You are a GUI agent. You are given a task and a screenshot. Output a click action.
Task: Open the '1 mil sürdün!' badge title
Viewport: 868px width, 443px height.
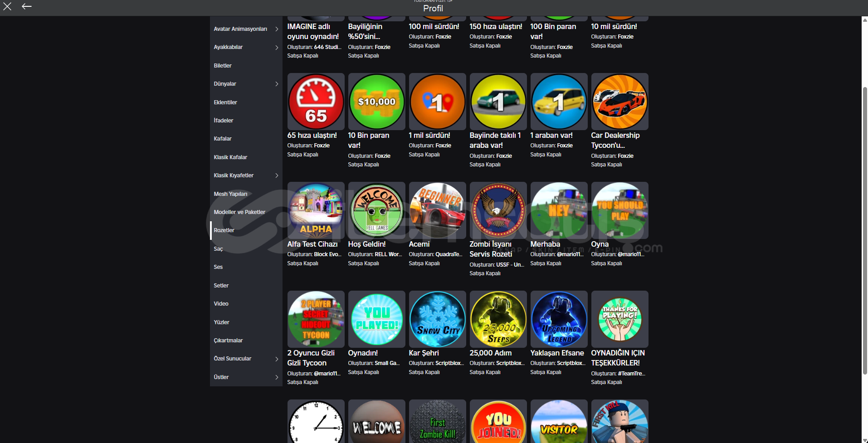[429, 135]
